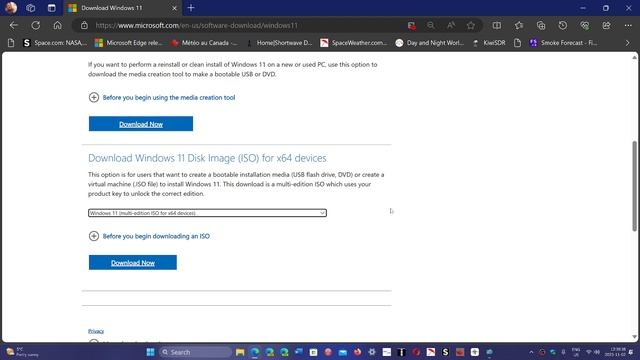Open the Collections icon in the toolbar

click(541, 25)
